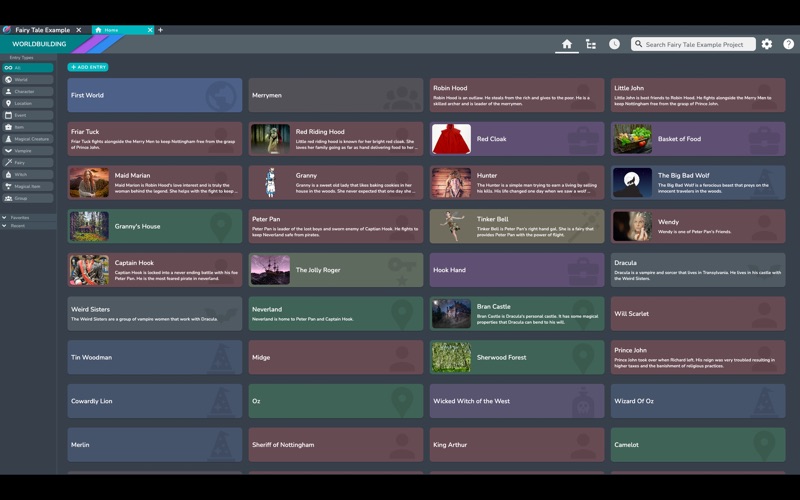Close the Fairy Tale Example tab
This screenshot has width=800, height=500.
[79, 30]
